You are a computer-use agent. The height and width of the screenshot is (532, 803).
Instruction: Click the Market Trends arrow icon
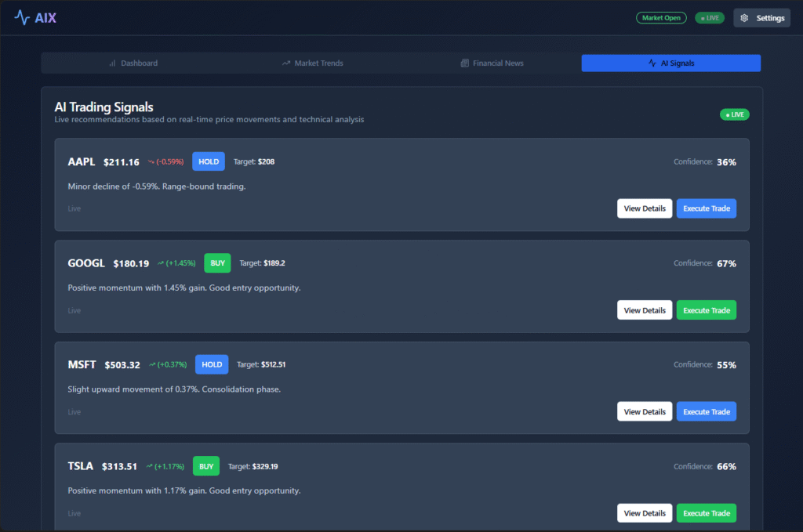pyautogui.click(x=285, y=63)
